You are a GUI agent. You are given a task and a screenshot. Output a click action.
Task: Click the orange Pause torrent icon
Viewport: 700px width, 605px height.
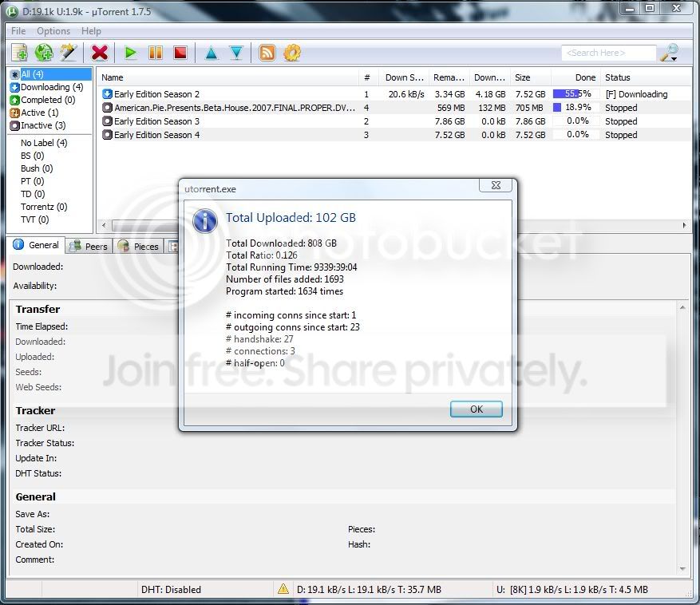tap(156, 53)
